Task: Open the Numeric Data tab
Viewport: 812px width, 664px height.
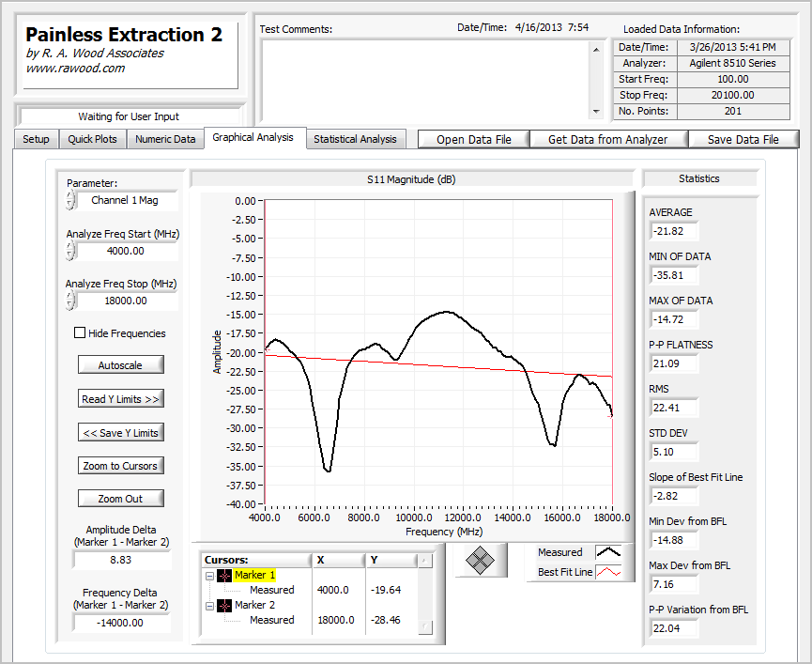Action: pyautogui.click(x=165, y=139)
